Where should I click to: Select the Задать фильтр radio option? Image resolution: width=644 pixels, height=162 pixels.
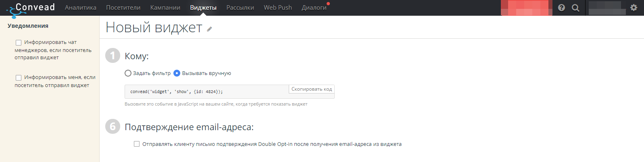(128, 73)
